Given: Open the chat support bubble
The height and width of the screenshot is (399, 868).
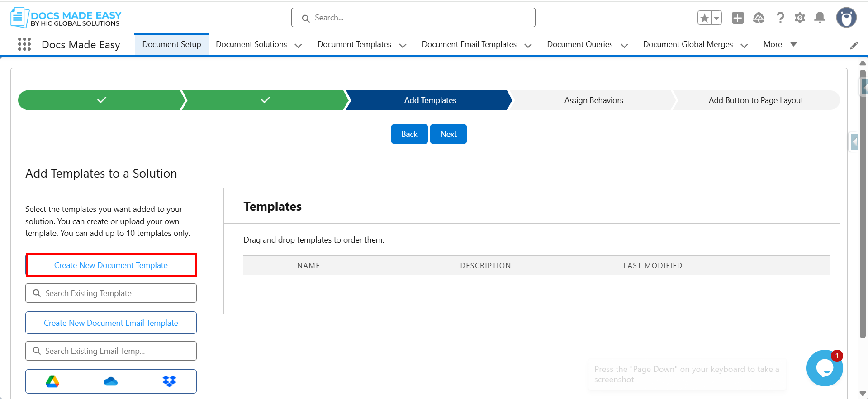Looking at the screenshot, I should click(x=824, y=368).
